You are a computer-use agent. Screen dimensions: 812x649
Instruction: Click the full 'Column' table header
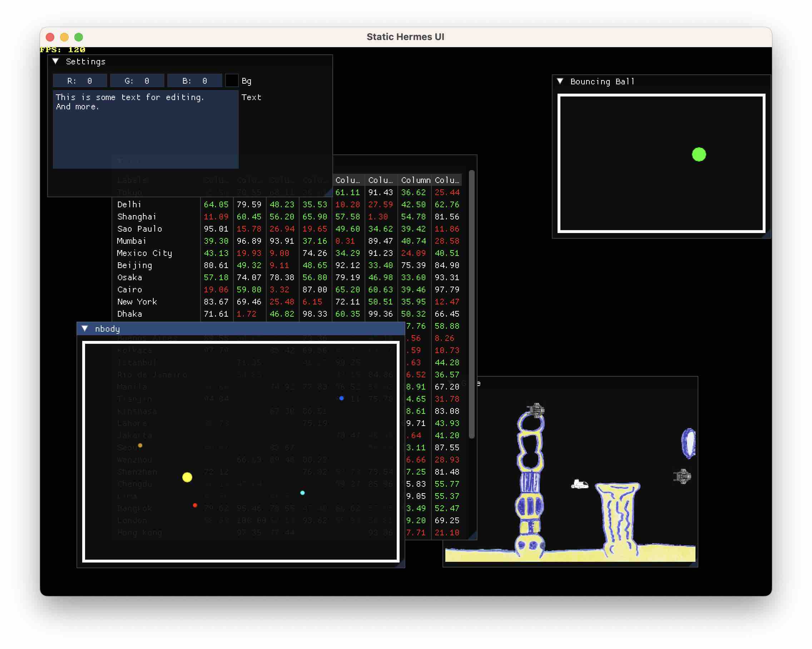415,180
